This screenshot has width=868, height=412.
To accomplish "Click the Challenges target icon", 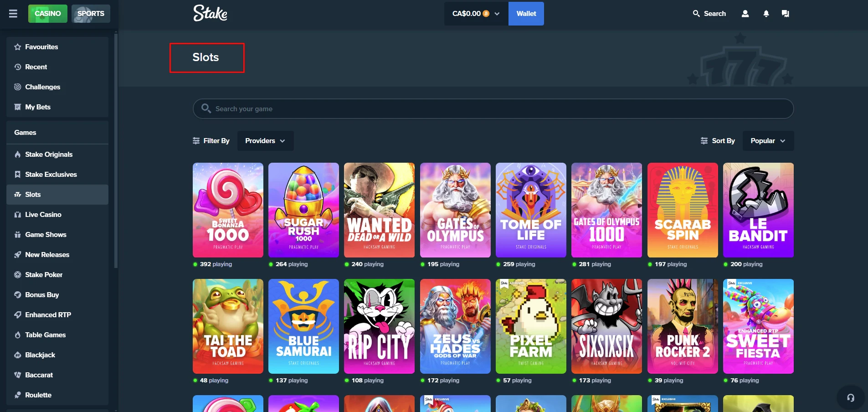I will (18, 87).
